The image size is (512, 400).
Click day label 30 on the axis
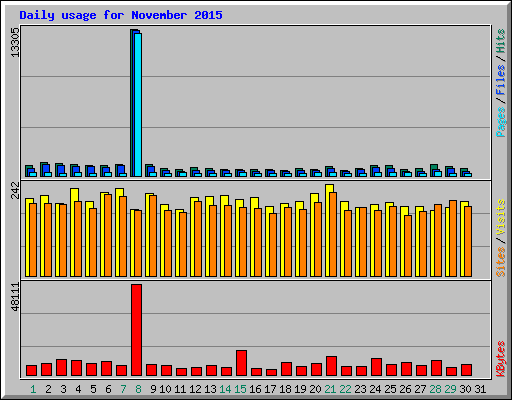click(465, 389)
